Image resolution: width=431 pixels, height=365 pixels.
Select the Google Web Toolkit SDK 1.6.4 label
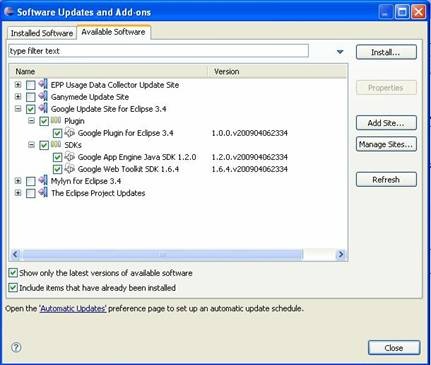(x=128, y=169)
